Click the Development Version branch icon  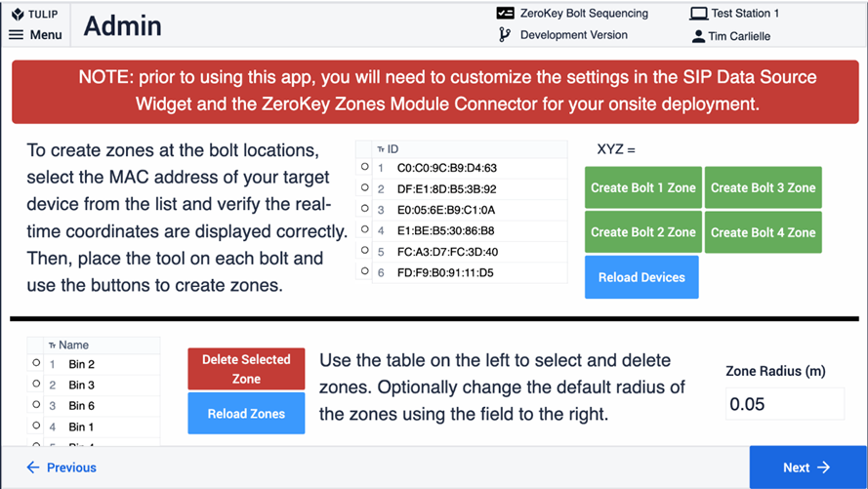click(505, 35)
